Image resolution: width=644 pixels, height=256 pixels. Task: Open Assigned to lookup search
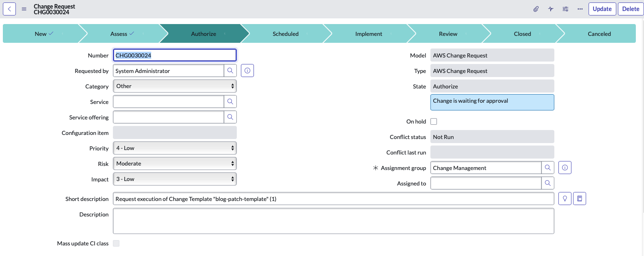click(548, 183)
